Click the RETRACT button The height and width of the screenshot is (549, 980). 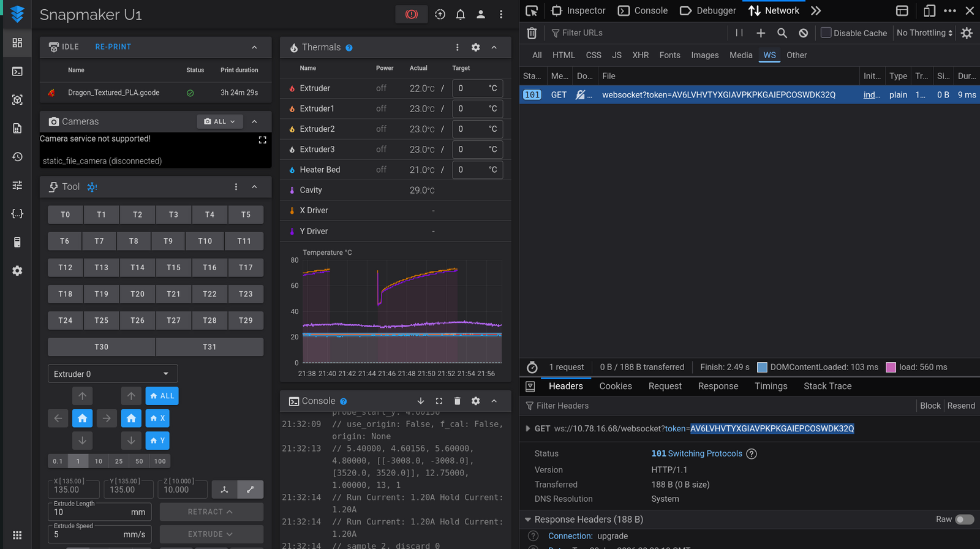211,512
